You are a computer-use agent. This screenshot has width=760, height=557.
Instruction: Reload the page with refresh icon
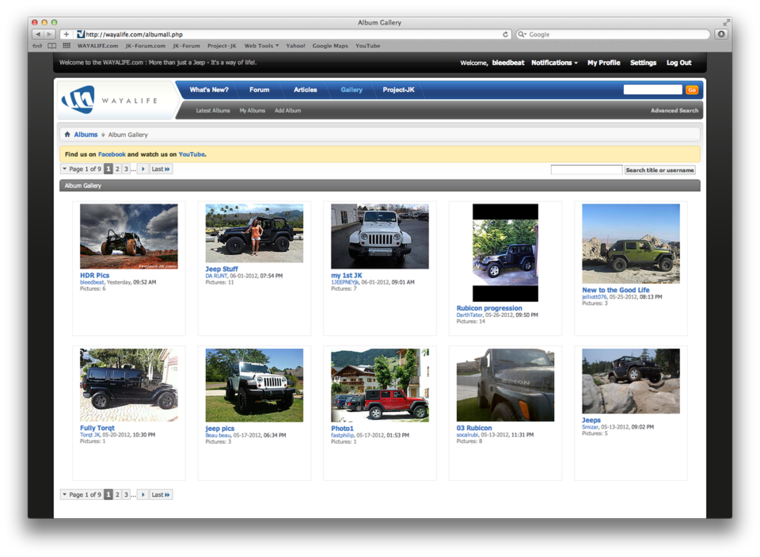pyautogui.click(x=506, y=34)
